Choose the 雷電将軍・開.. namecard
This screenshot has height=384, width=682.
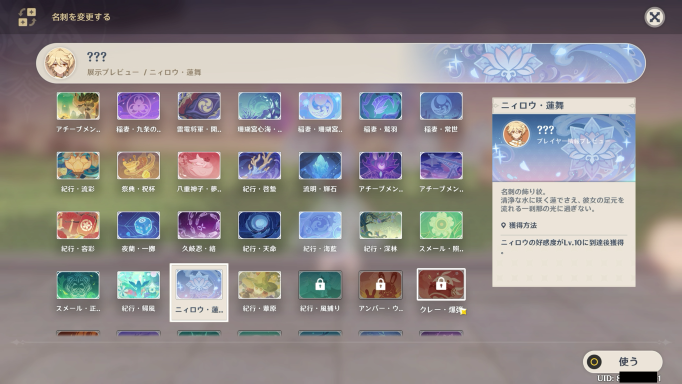[x=199, y=106]
